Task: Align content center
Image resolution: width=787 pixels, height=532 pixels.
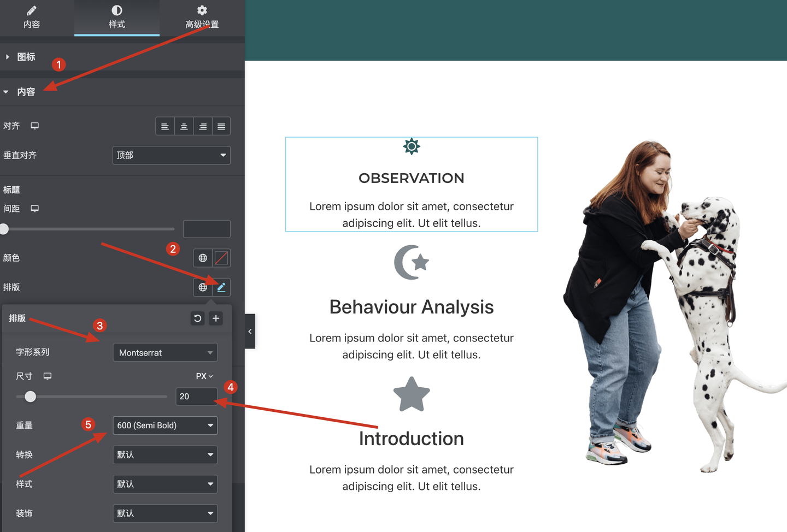Action: tap(184, 126)
